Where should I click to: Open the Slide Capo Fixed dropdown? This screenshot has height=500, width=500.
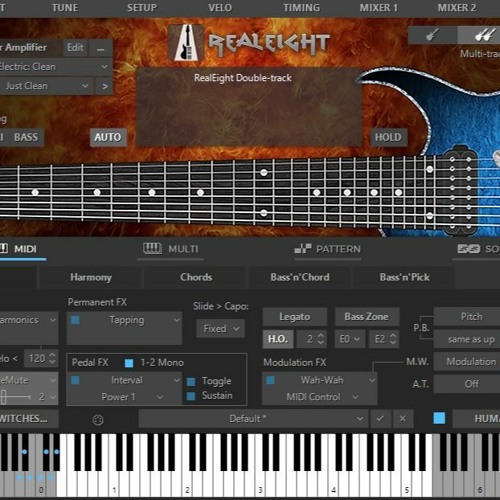[221, 329]
